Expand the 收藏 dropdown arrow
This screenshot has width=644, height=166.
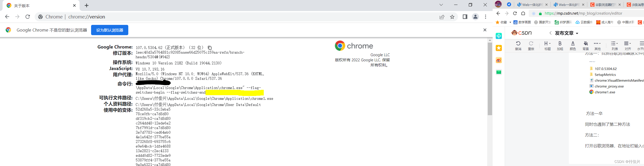pyautogui.click(x=510, y=22)
